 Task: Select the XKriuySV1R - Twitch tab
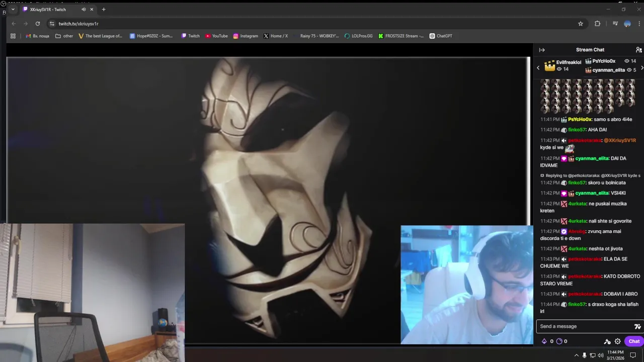58,9
